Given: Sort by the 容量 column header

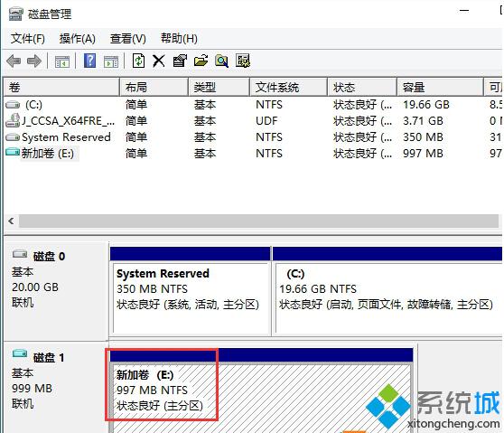Looking at the screenshot, I should (x=440, y=87).
